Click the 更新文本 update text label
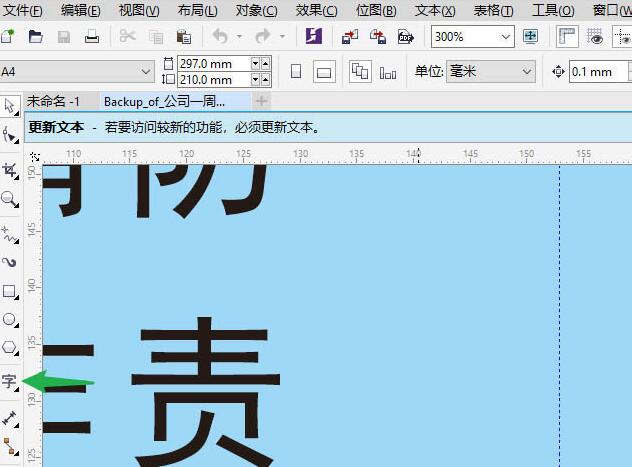Screen dimensions: 632x467 click(x=56, y=127)
